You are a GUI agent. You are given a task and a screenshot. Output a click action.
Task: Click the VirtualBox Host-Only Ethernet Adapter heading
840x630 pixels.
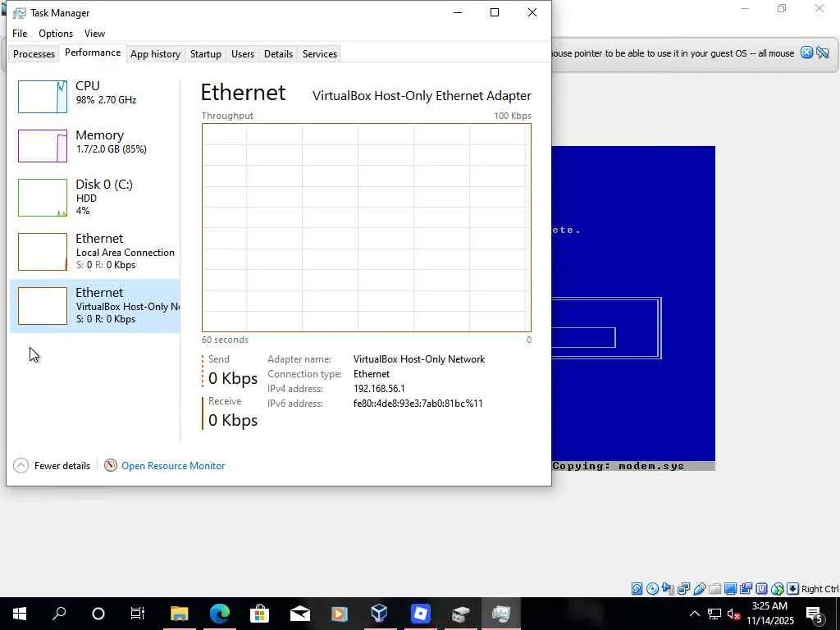(422, 96)
